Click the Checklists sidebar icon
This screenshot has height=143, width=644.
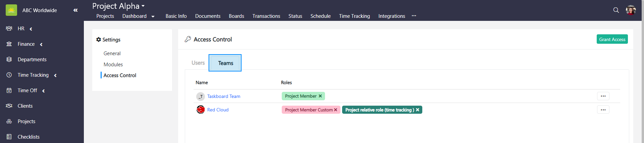tap(9, 137)
